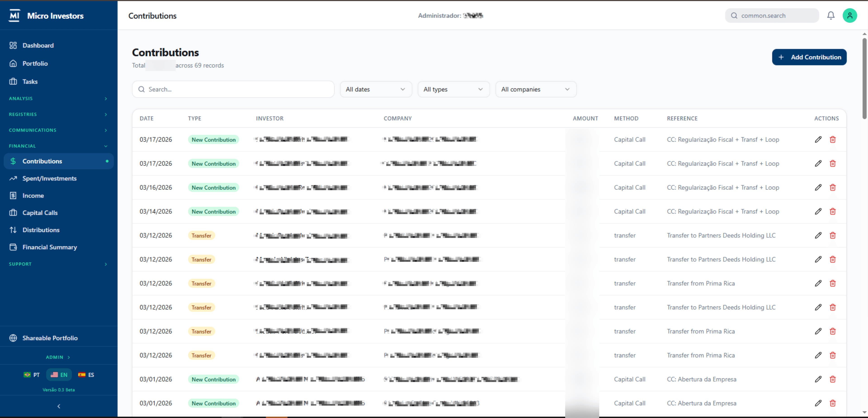Delete the first 03/17/2026 contribution row
This screenshot has height=418, width=868.
832,140
